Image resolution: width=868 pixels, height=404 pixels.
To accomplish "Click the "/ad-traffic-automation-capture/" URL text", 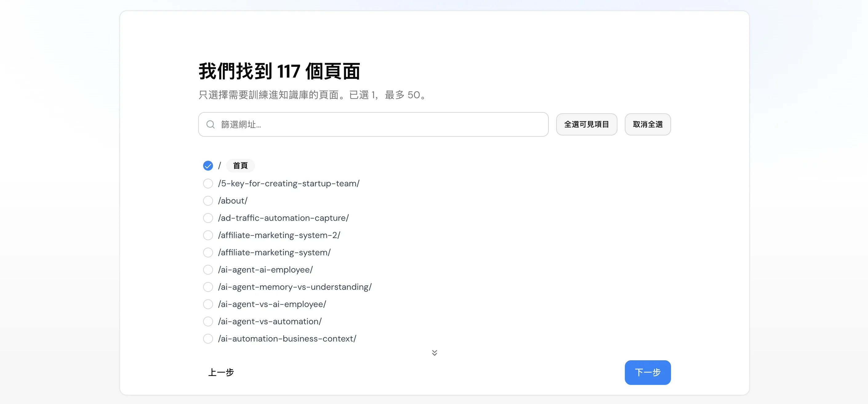I will (283, 218).
